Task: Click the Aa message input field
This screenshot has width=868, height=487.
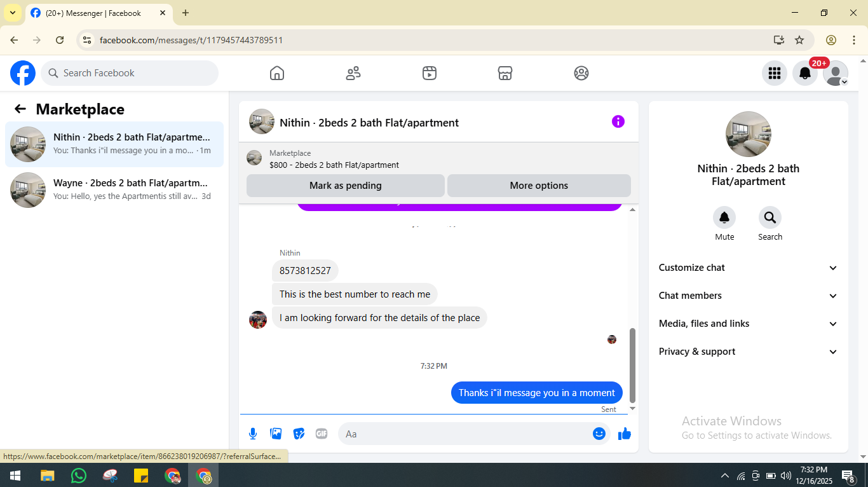Action: [474, 434]
